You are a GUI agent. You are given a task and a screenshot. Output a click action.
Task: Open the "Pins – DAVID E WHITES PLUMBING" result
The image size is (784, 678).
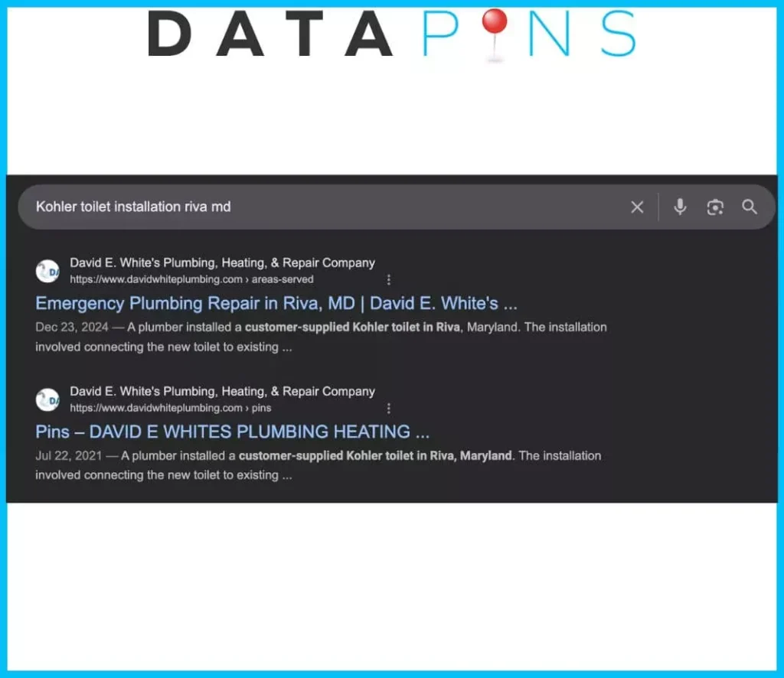(x=232, y=432)
